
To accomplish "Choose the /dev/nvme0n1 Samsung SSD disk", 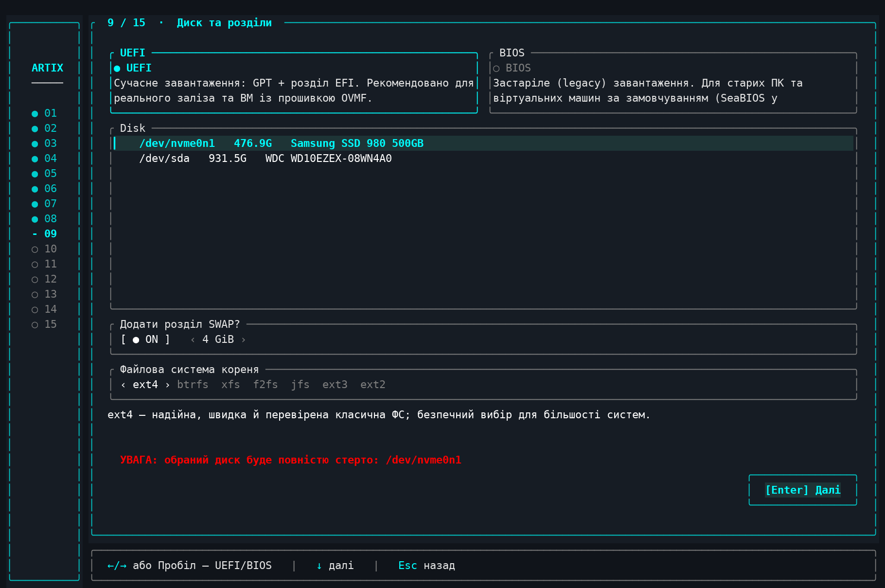I will coord(483,143).
